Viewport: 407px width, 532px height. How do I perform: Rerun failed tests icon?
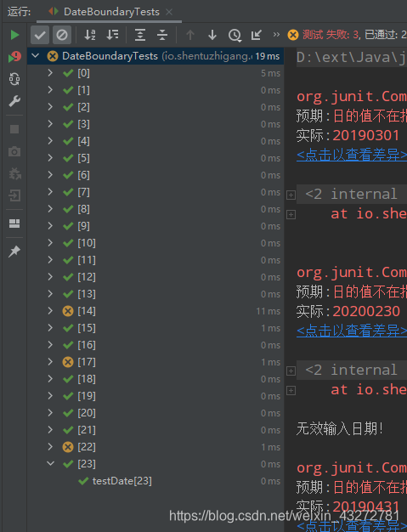coord(14,57)
